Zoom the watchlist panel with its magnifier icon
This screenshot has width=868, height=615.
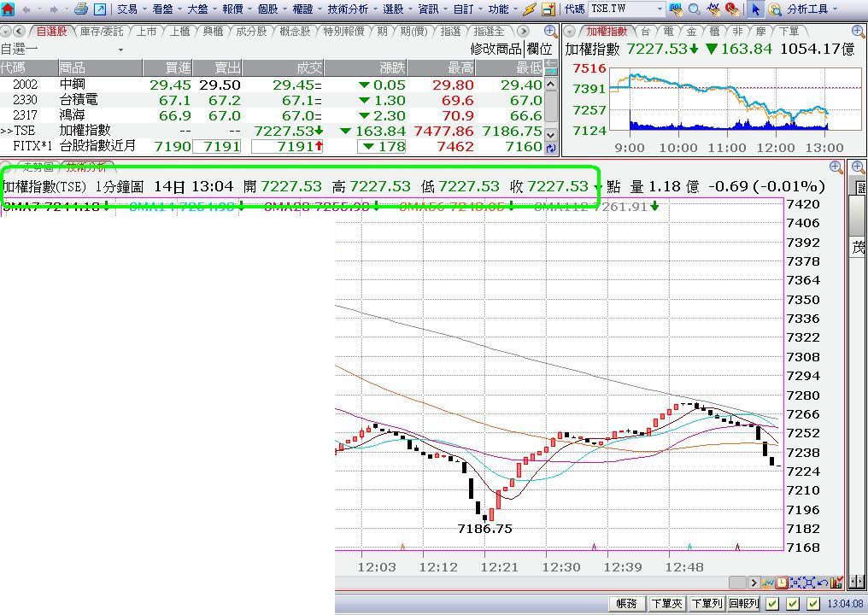(550, 31)
